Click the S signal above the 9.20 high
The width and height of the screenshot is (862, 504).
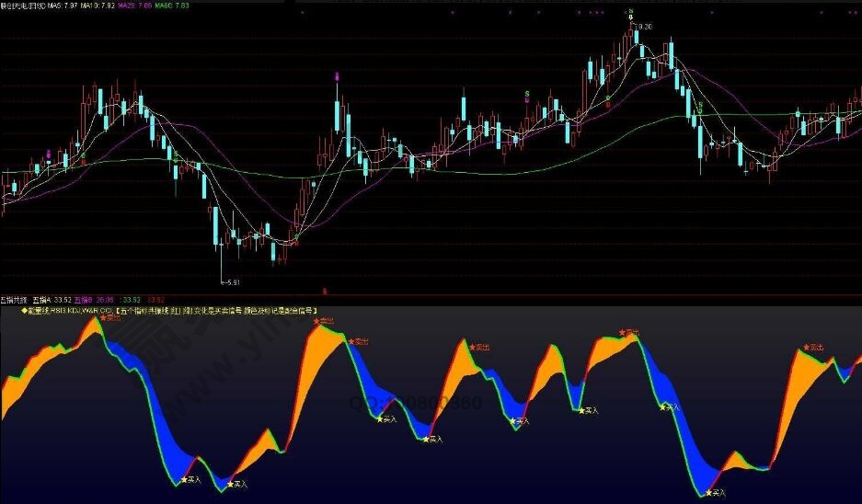pos(631,10)
